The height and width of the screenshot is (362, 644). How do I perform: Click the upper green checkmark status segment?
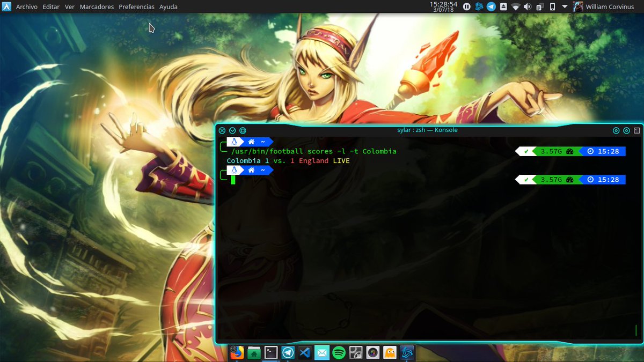click(526, 151)
